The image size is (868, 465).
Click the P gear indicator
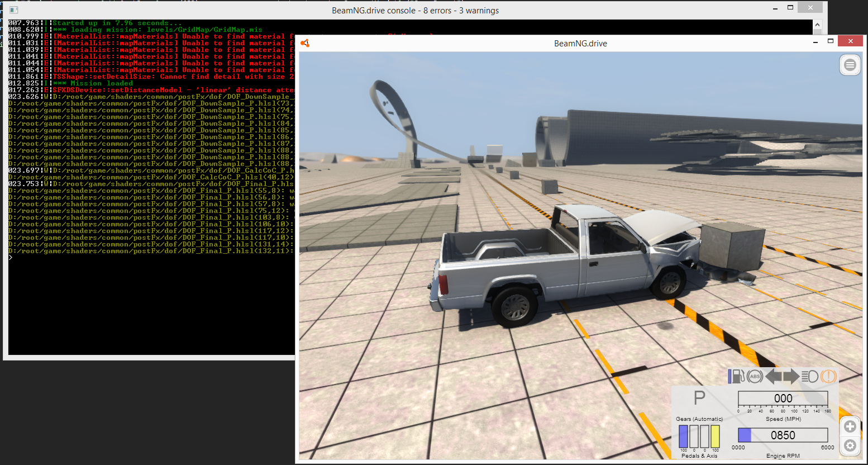(x=699, y=398)
